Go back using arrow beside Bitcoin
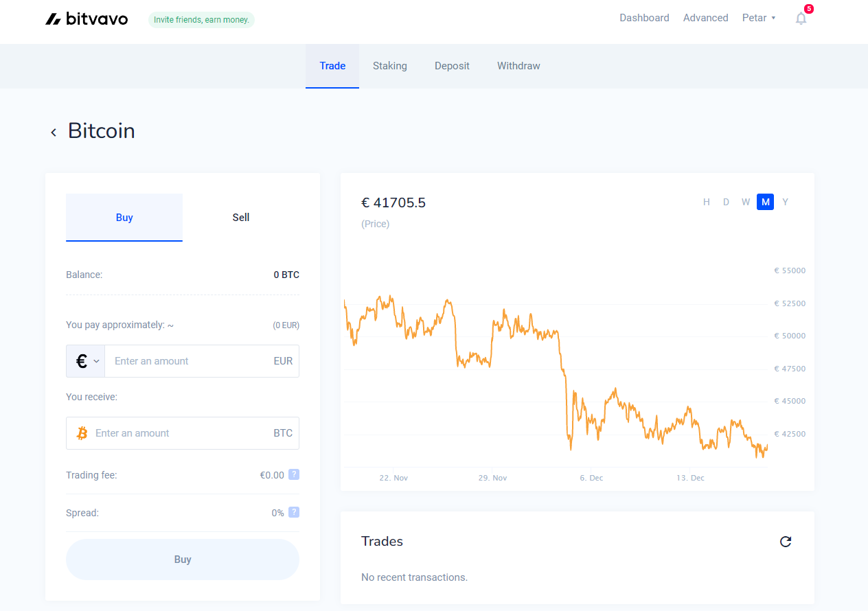Screen dimensions: 868x611 click(54, 132)
